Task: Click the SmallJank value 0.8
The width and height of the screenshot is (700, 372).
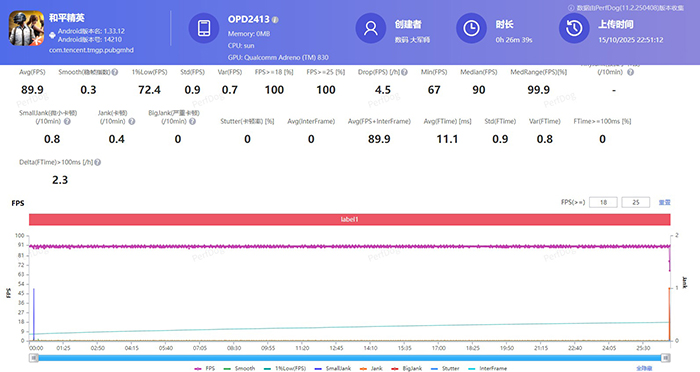Action: pyautogui.click(x=52, y=139)
